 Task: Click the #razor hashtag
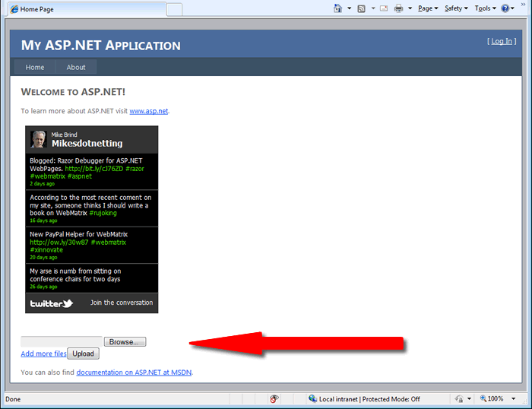coord(135,169)
